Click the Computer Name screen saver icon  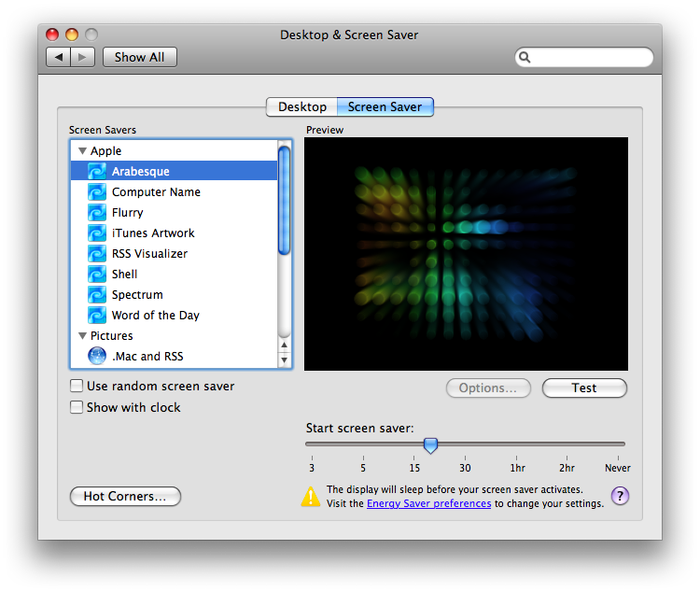[x=97, y=191]
